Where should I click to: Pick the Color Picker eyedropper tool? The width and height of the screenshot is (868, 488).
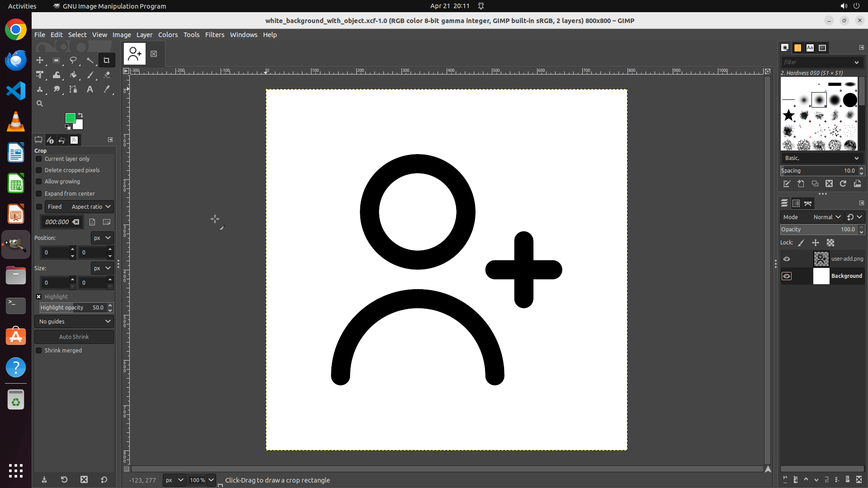coord(107,89)
